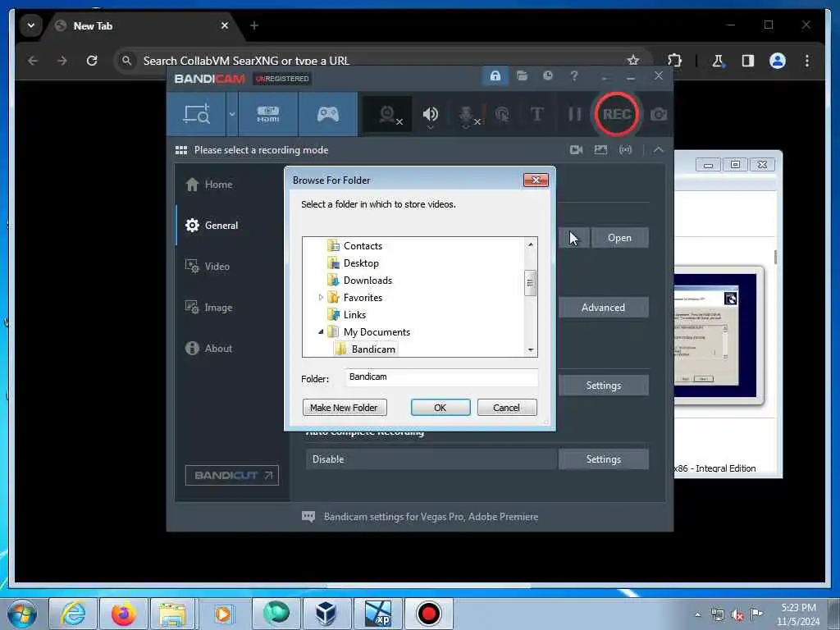The height and width of the screenshot is (630, 840).
Task: Open Firefox from the taskbar
Action: click(x=123, y=614)
